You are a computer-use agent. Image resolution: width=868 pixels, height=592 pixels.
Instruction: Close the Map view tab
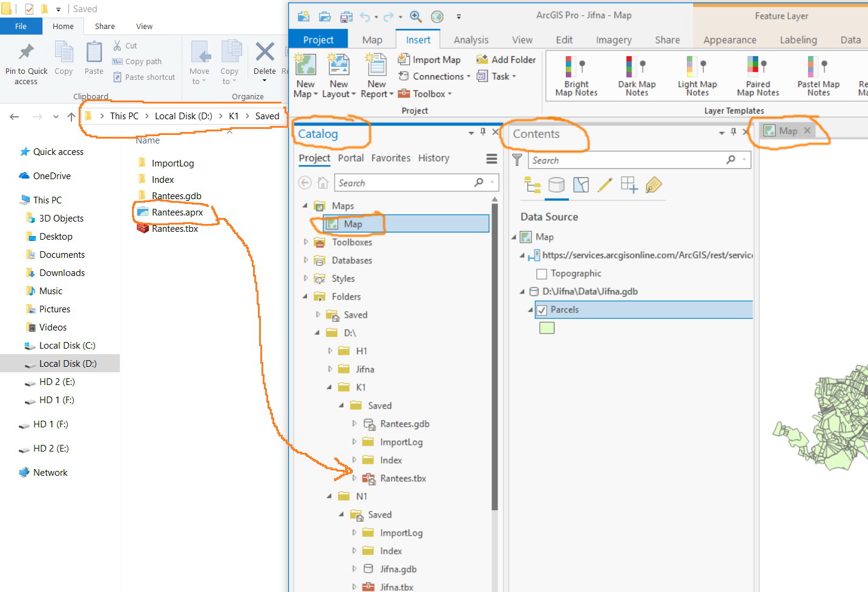[x=807, y=131]
